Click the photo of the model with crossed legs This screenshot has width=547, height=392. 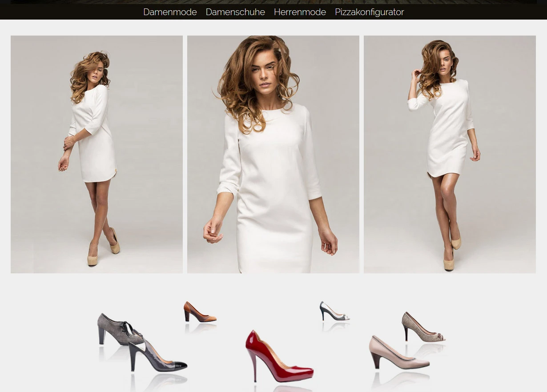(x=97, y=154)
